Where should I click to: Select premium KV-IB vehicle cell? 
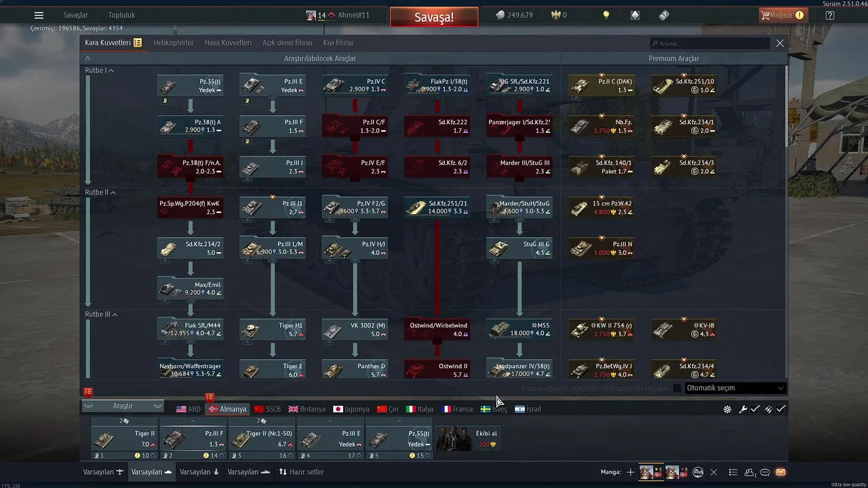click(684, 330)
